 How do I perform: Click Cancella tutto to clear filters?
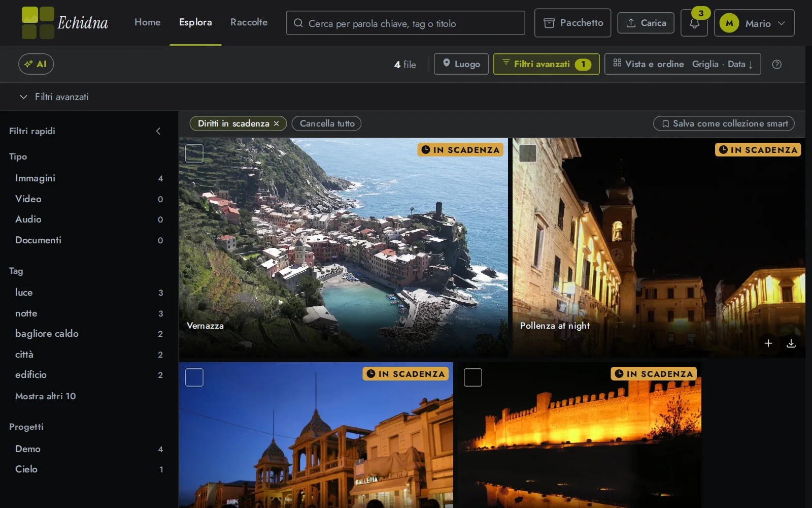point(327,123)
